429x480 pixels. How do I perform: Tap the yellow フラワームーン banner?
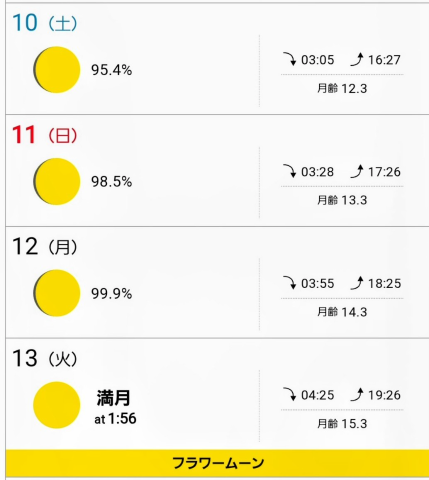point(217,463)
